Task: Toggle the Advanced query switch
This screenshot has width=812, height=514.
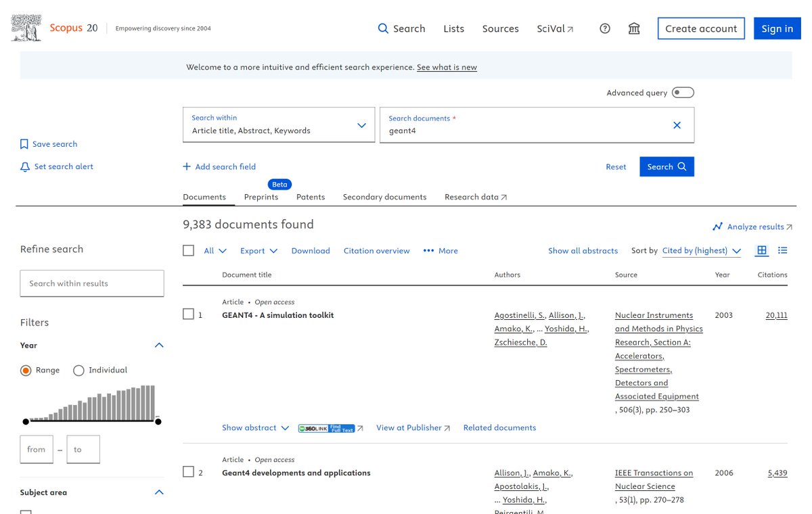Action: [683, 93]
